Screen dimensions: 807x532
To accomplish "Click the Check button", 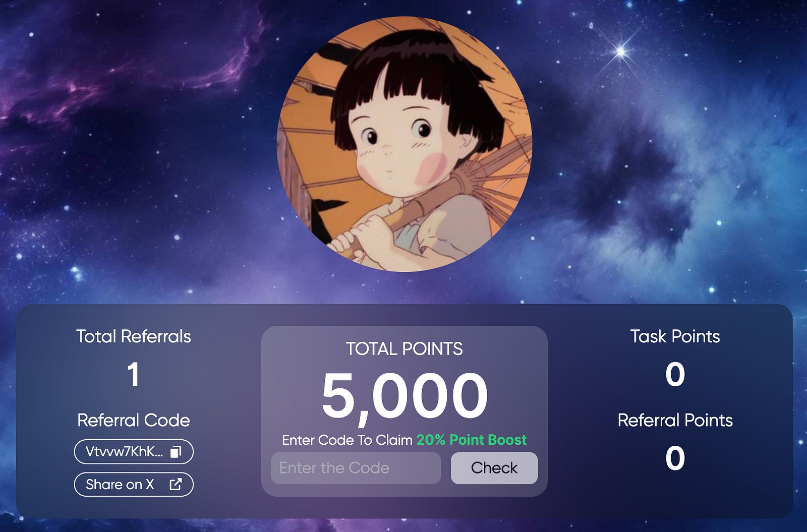I will click(494, 468).
